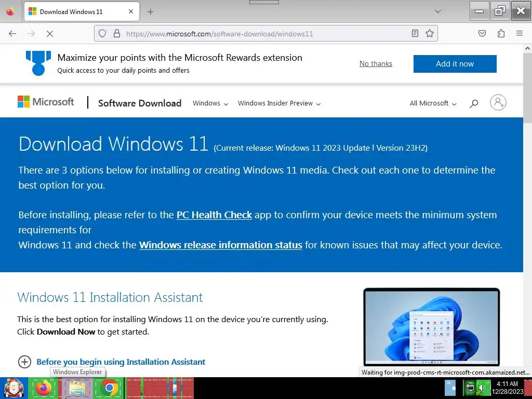532x399 pixels.
Task: Close the Download Windows 11 tab
Action: 131,11
